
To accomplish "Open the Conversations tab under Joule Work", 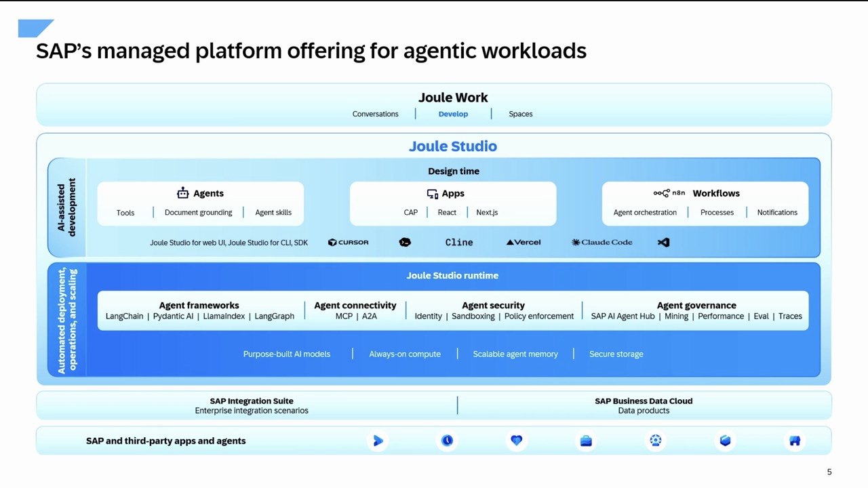I will point(375,114).
